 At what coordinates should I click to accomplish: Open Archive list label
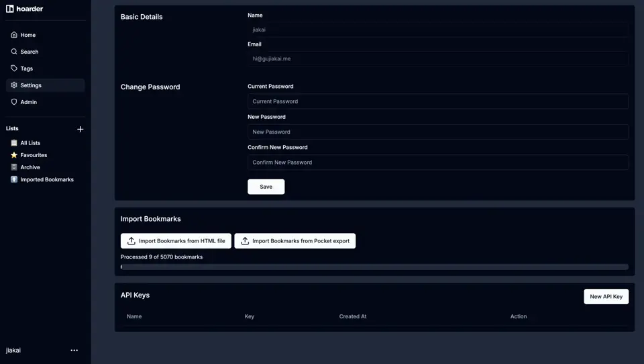pos(30,167)
